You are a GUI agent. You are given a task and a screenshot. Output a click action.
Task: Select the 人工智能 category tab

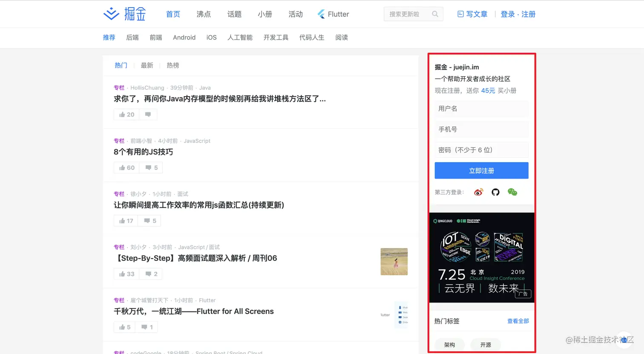click(240, 37)
